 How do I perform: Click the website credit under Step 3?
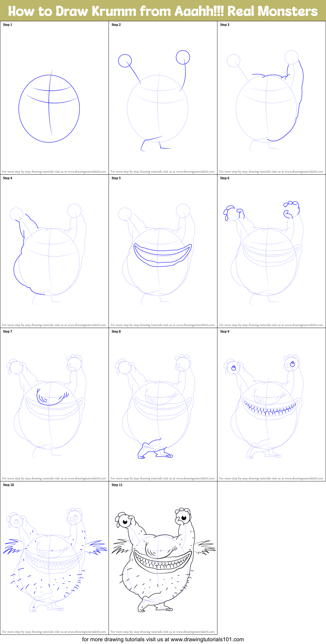(271, 172)
